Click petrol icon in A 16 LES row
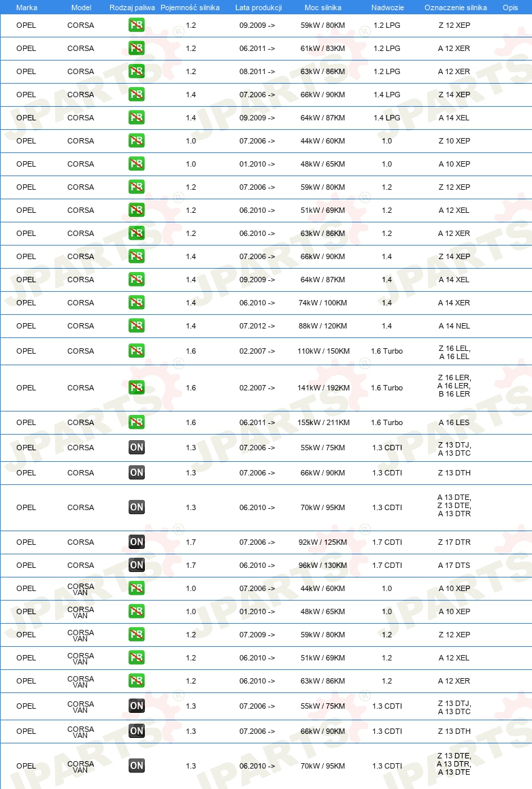 point(136,422)
